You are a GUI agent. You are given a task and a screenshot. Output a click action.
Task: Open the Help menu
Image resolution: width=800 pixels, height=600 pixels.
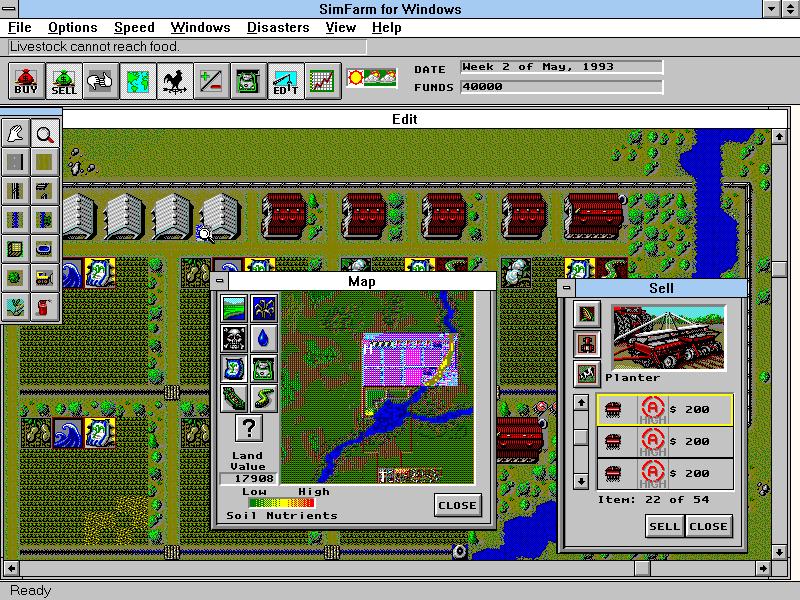coord(386,28)
